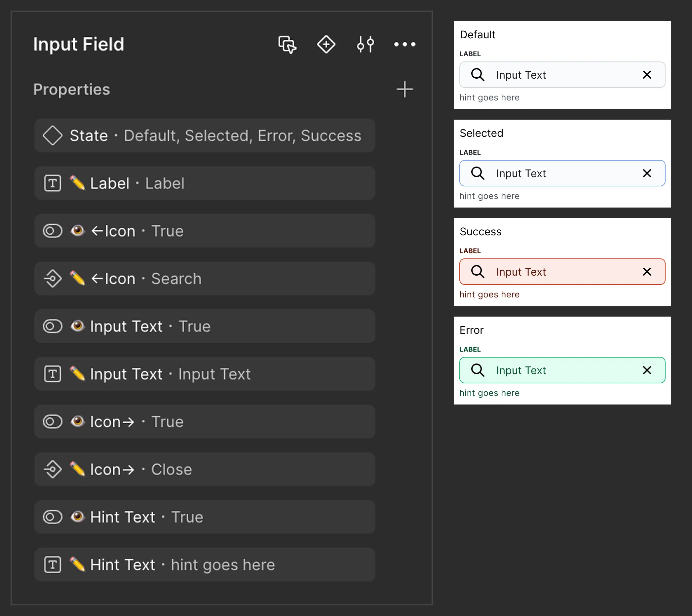Open the three-dot options menu
This screenshot has height=616, width=692.
[404, 44]
